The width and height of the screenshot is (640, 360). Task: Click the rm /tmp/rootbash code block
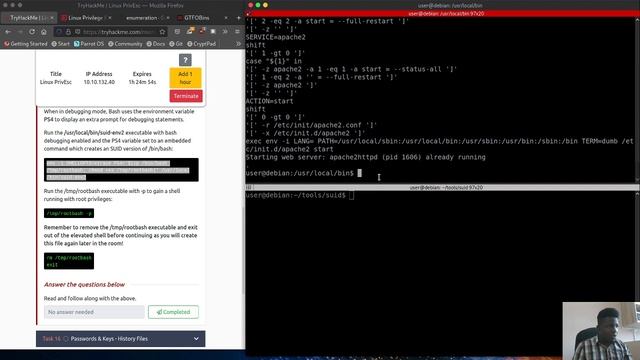(x=69, y=261)
